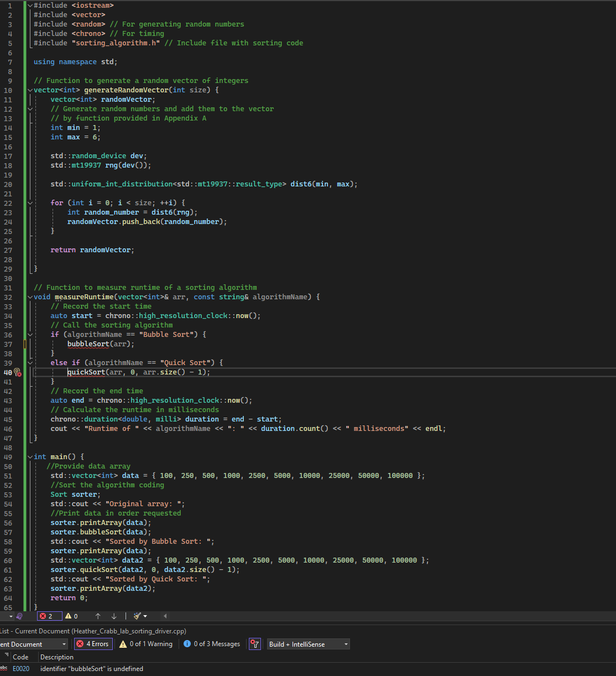Screen dimensions: 616x676
Task: Select the error row stating bubbleSort is undefined
Action: coord(91,668)
